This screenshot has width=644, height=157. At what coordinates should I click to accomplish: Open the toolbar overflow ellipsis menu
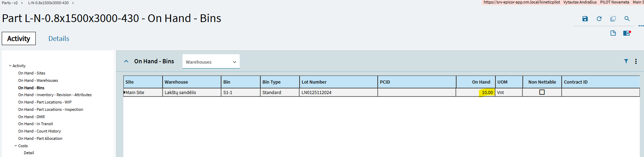641,26
